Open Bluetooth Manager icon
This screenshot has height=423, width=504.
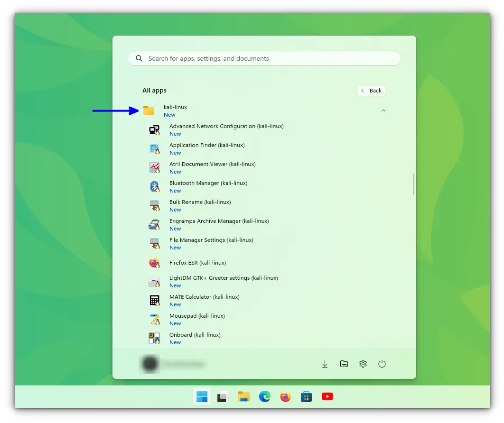155,187
